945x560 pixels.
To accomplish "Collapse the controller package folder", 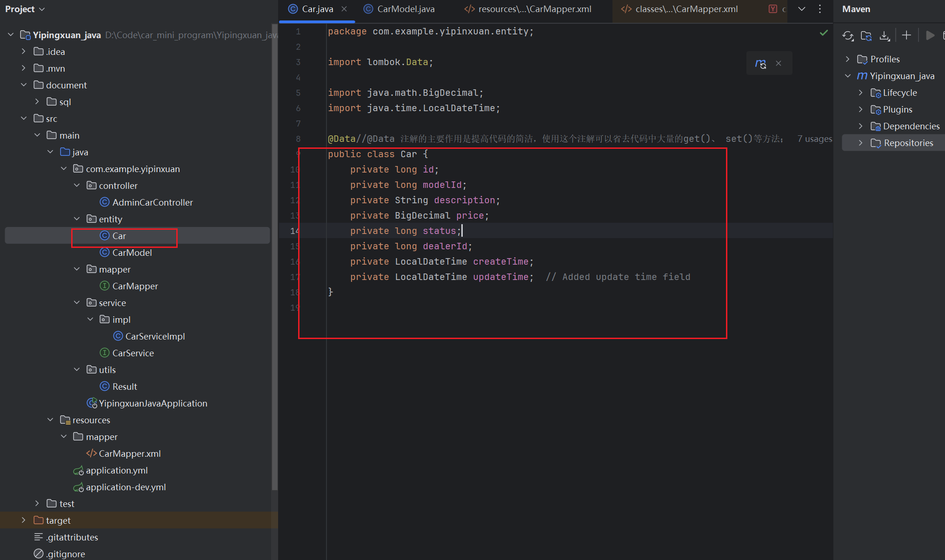I will coord(77,186).
